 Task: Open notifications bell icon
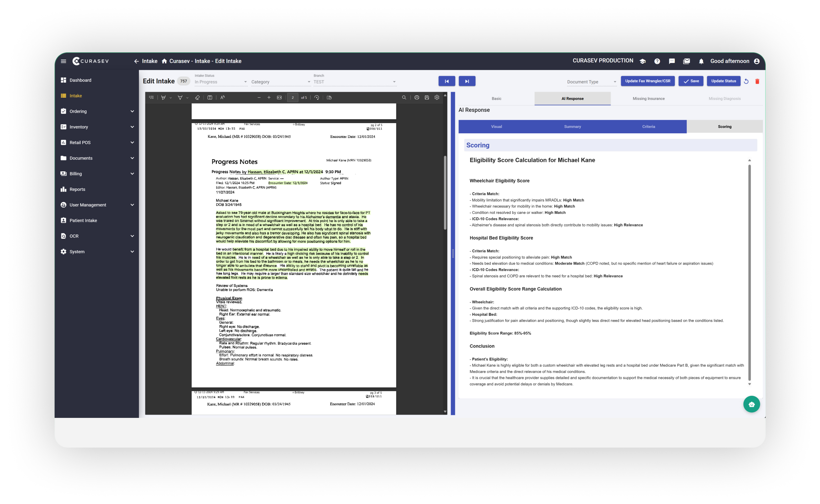[x=701, y=61]
